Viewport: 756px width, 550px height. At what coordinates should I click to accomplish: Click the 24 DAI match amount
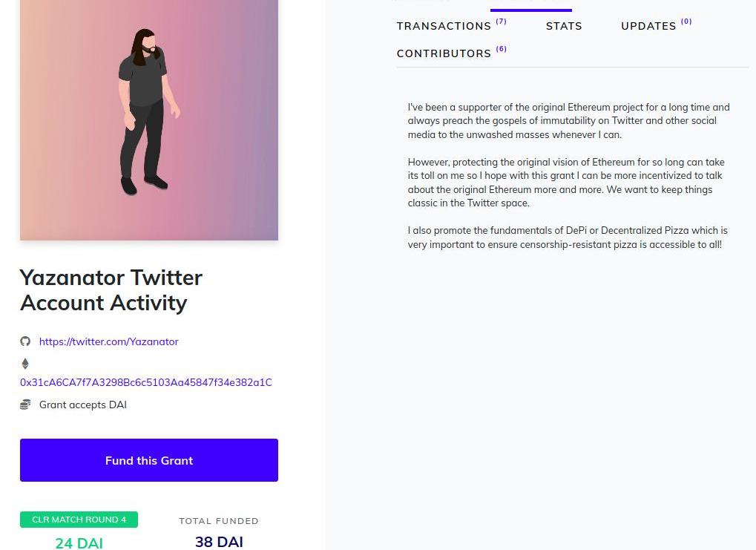pos(79,543)
